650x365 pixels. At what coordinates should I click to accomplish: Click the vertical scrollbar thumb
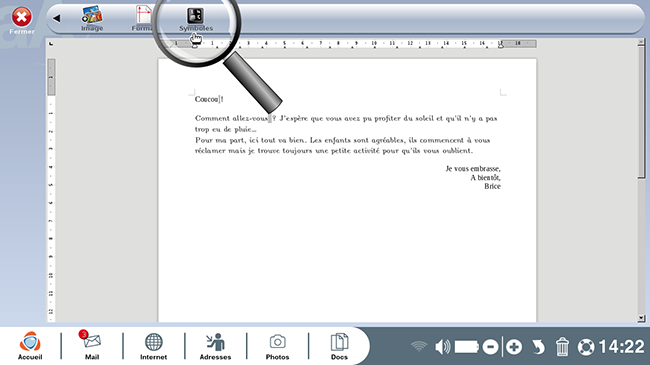(x=641, y=112)
